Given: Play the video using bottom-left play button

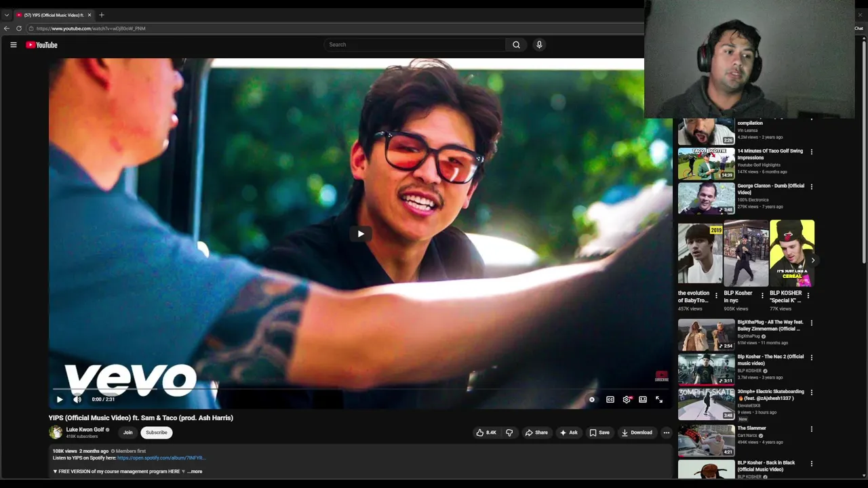Looking at the screenshot, I should 60,399.
